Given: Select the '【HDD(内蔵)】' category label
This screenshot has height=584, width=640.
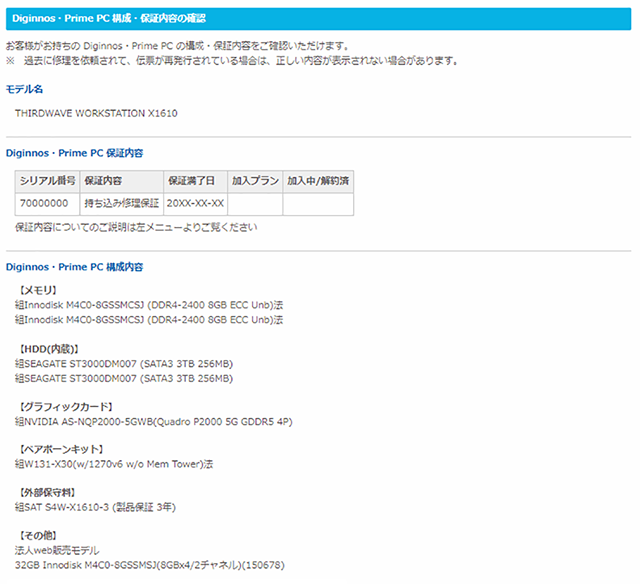Looking at the screenshot, I should pos(49,349).
